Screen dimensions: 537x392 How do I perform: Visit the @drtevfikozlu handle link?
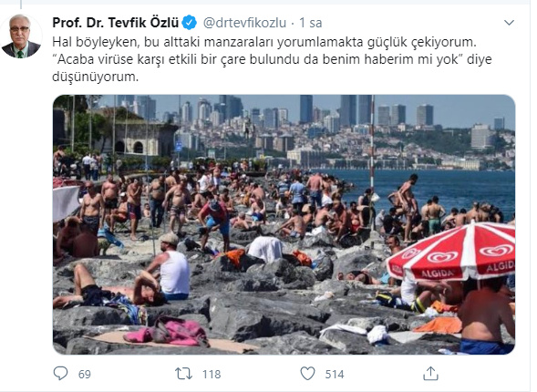(x=244, y=23)
